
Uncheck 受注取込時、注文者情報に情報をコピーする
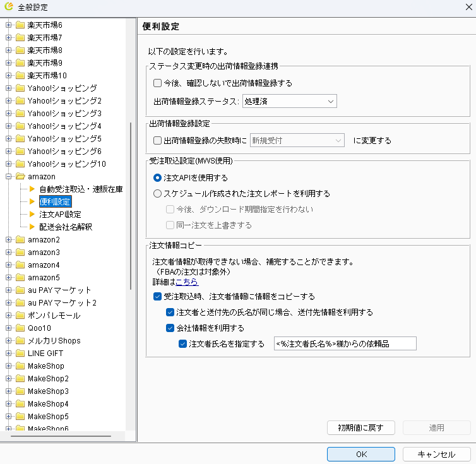point(157,296)
